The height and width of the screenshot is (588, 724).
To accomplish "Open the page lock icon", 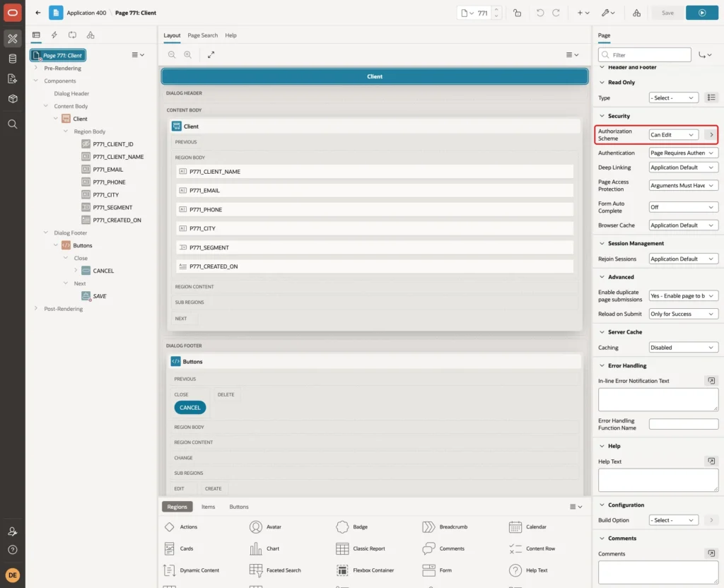I will coord(517,13).
